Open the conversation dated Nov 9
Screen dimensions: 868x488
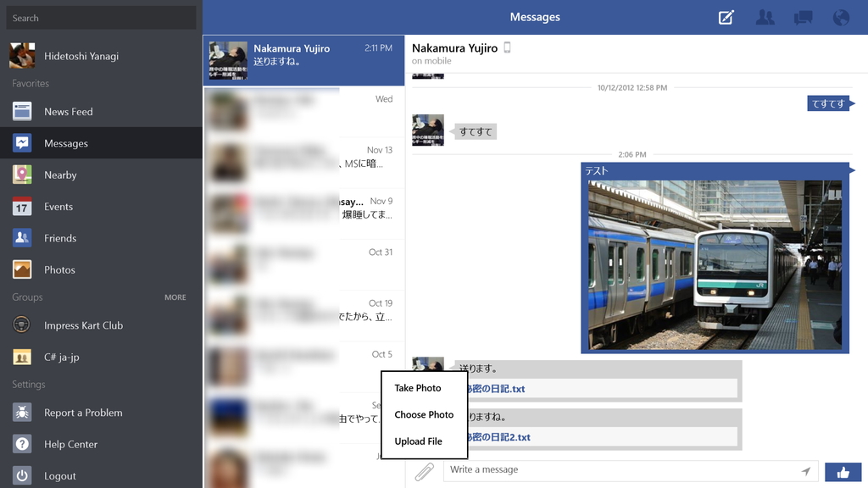(304, 213)
